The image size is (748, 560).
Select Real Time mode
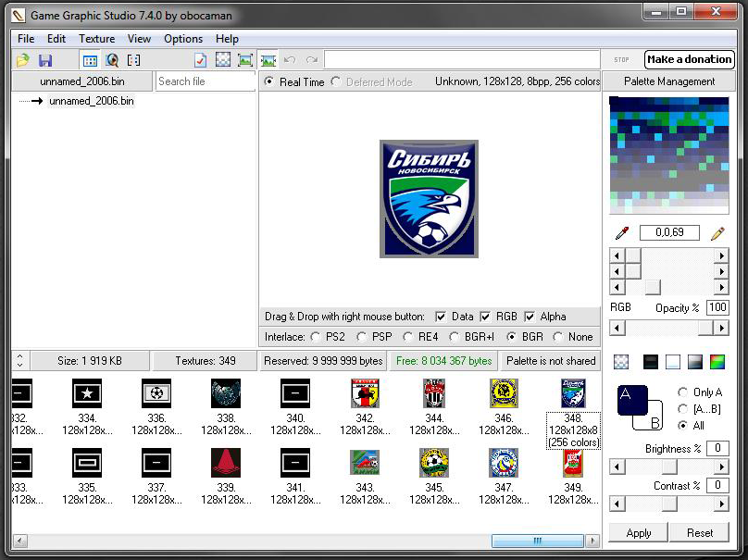(269, 81)
